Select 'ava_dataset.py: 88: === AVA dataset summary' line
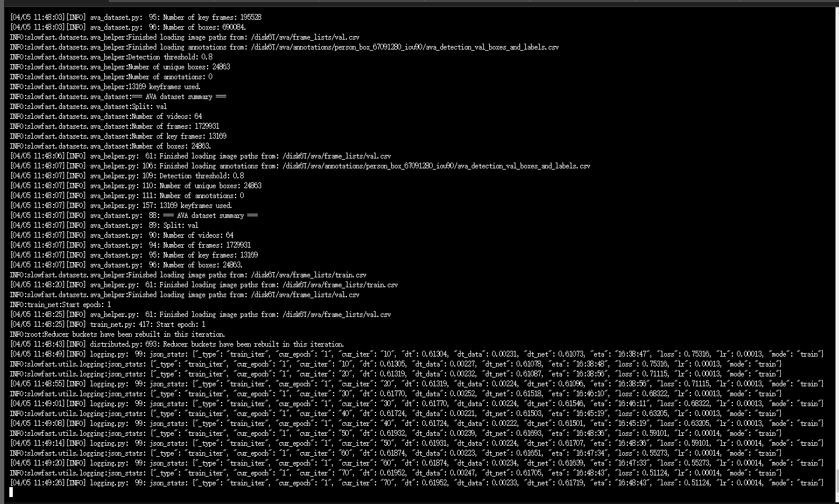 (x=134, y=216)
